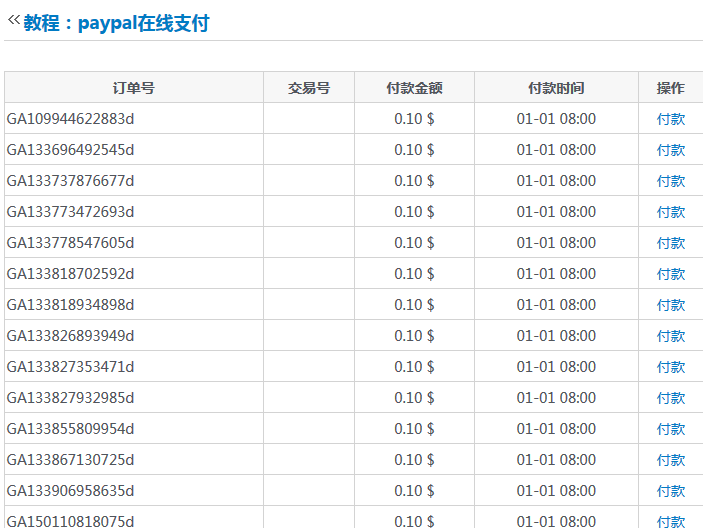The width and height of the screenshot is (703, 528).
Task: Click the back double-chevron icon beside the title
Action: coord(14,20)
